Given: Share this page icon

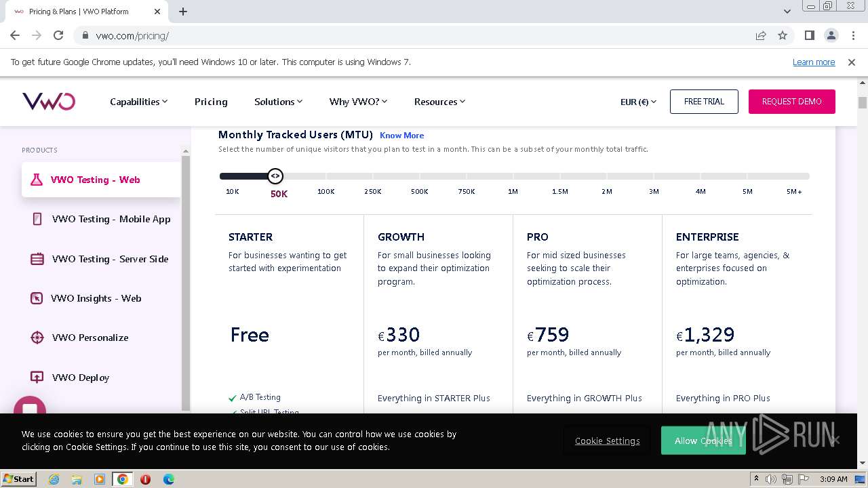Looking at the screenshot, I should click(761, 35).
